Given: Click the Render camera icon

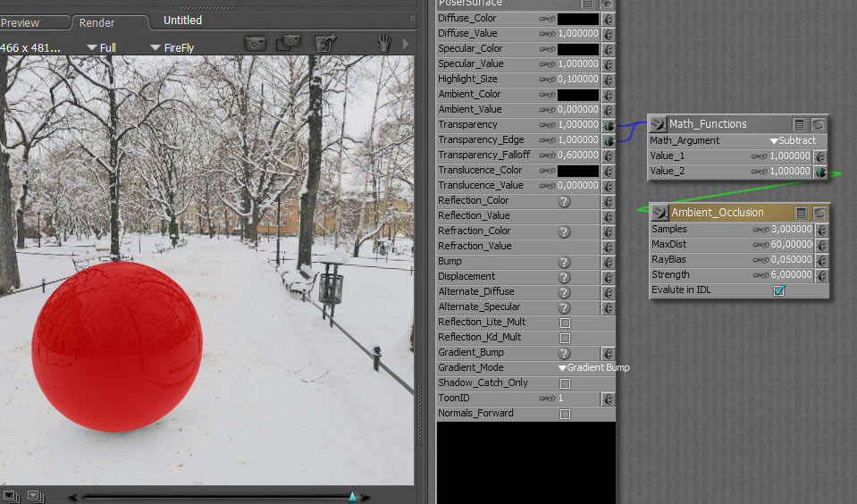Looking at the screenshot, I should click(256, 43).
